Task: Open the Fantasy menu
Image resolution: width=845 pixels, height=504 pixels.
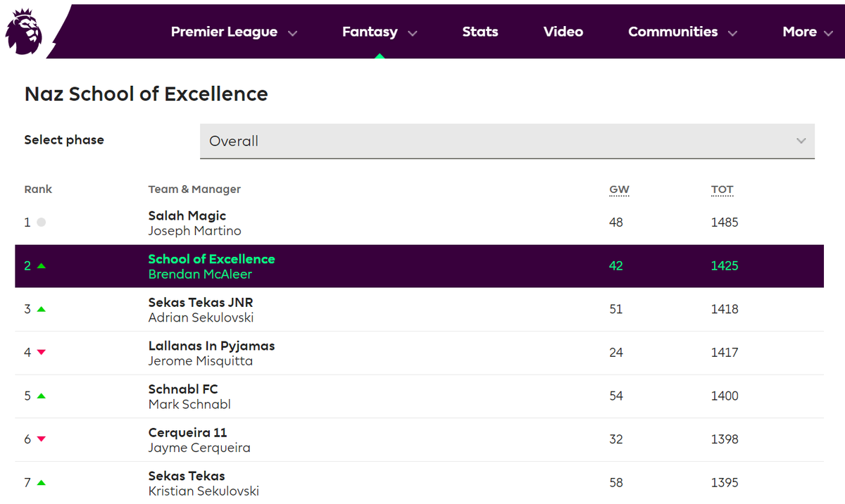Action: [x=379, y=32]
